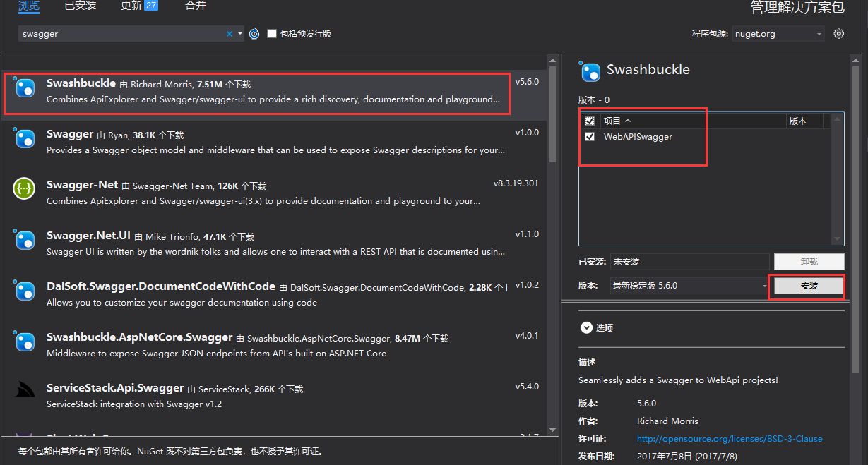Click the Install button
Viewport: 868px width, 465px height.
pyautogui.click(x=809, y=286)
